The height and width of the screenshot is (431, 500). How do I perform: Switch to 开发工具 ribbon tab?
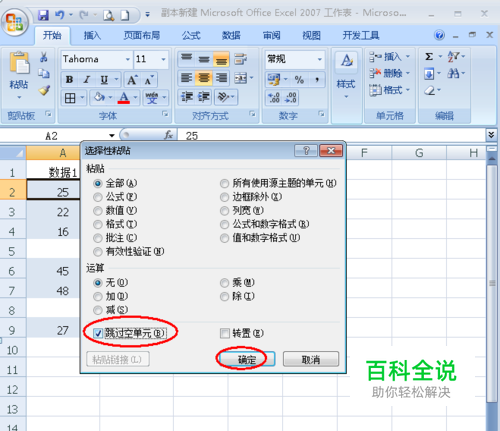[x=361, y=35]
